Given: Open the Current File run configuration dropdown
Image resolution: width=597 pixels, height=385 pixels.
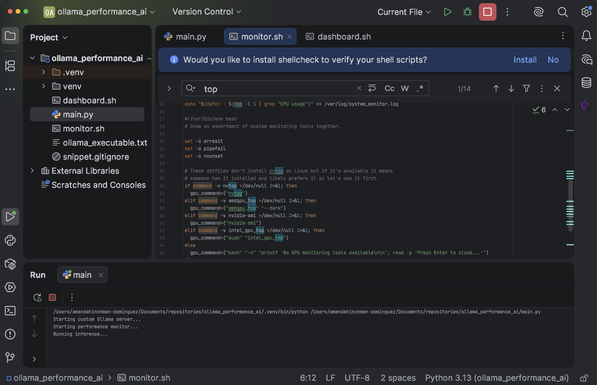Looking at the screenshot, I should tap(404, 12).
